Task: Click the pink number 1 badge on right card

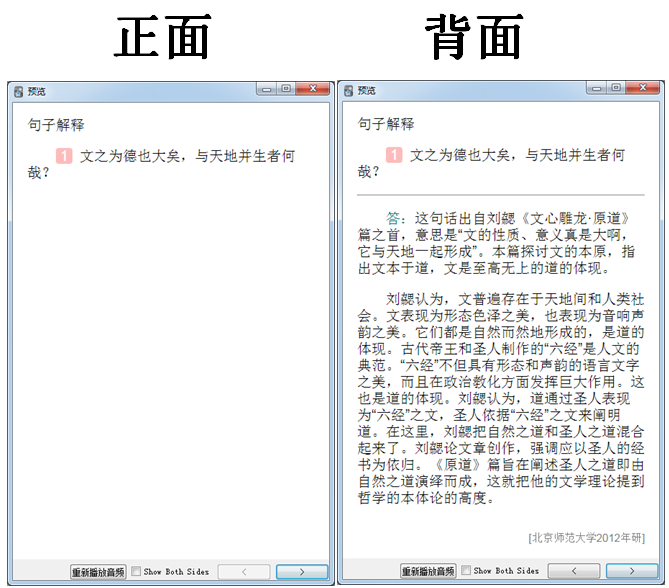Action: [394, 155]
